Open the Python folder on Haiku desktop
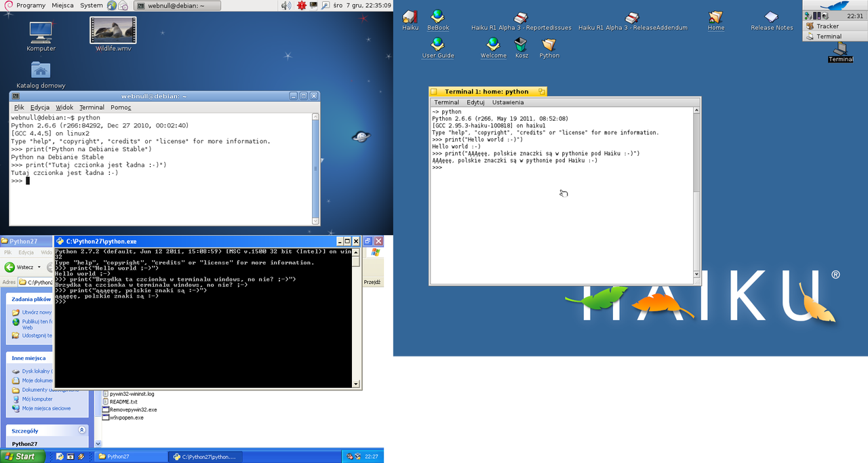The image size is (868, 463). pos(549,48)
